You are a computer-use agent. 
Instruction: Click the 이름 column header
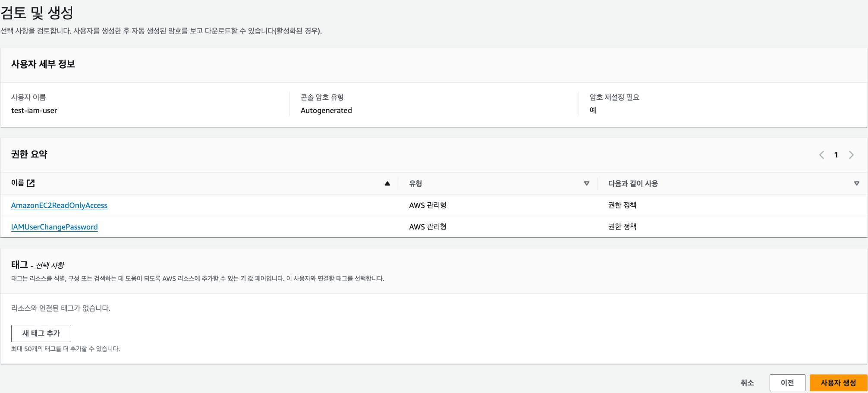18,183
